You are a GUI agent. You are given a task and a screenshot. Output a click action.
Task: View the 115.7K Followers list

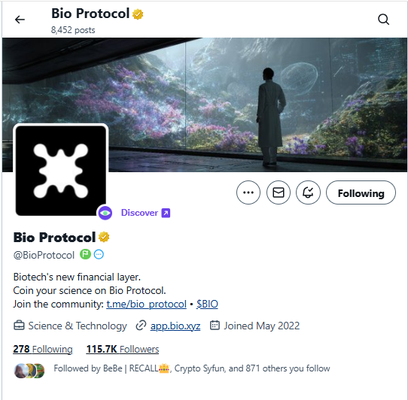[123, 349]
